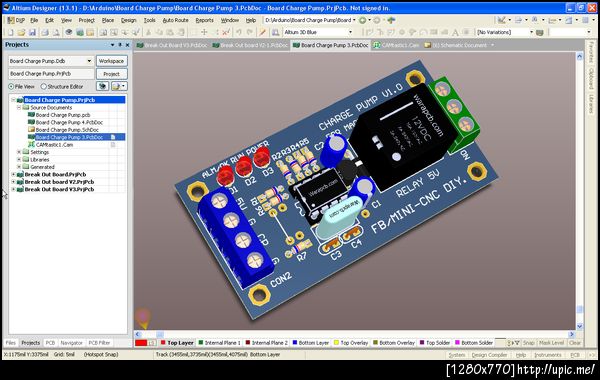The image size is (600, 380).
Task: Click the DXP system menu icon
Action: (16, 20)
